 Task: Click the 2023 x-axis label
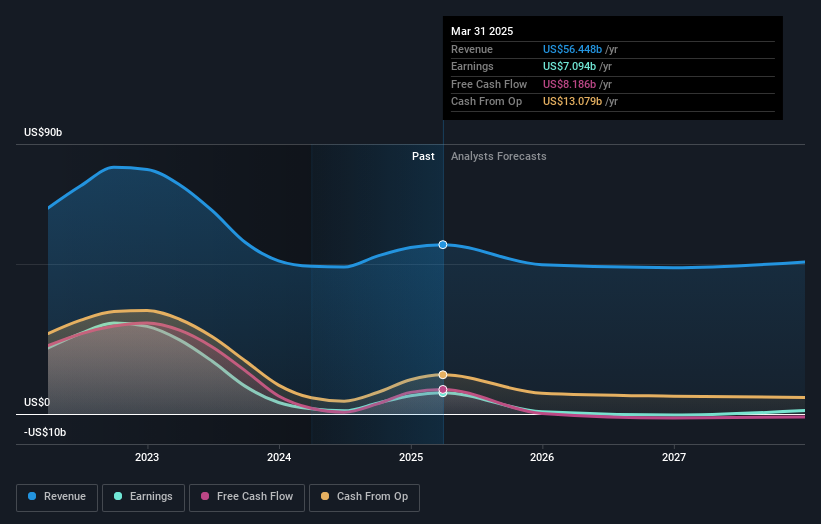[147, 458]
